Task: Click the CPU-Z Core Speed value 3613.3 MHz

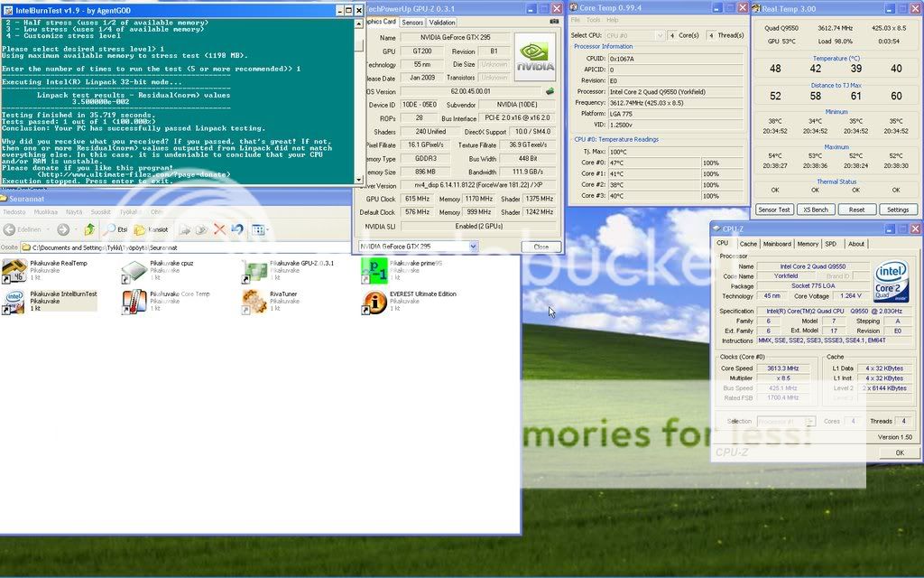Action: pyautogui.click(x=782, y=368)
